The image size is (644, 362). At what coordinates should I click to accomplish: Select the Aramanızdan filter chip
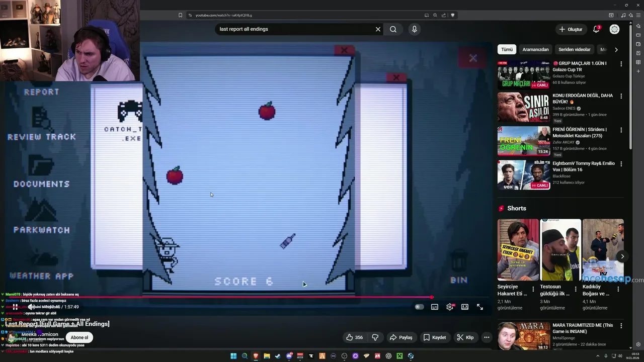[535, 49]
